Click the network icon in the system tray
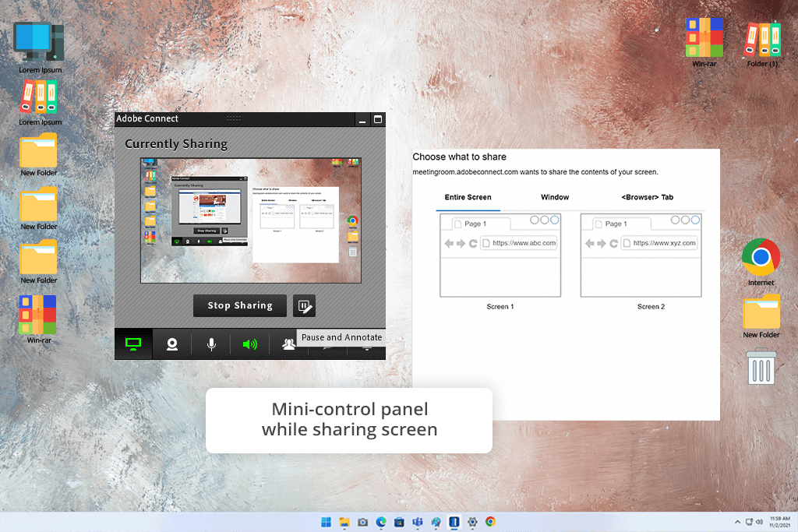Screen dimensions: 798x532 pyautogui.click(x=749, y=523)
